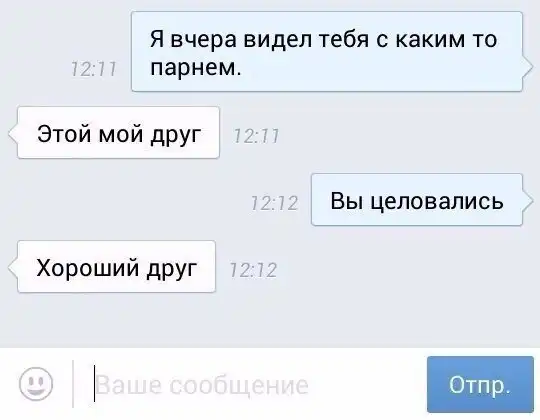This screenshot has width=540, height=420.
Task: Send message with the Отпр. button
Action: tap(480, 384)
